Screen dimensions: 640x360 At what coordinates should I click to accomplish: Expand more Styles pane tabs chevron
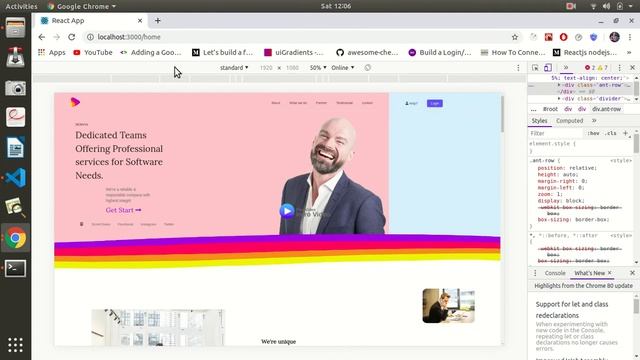click(594, 120)
